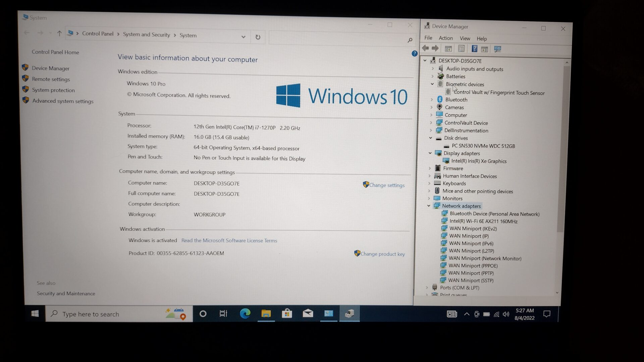Expand Ports (COM & LPT) node

427,287
